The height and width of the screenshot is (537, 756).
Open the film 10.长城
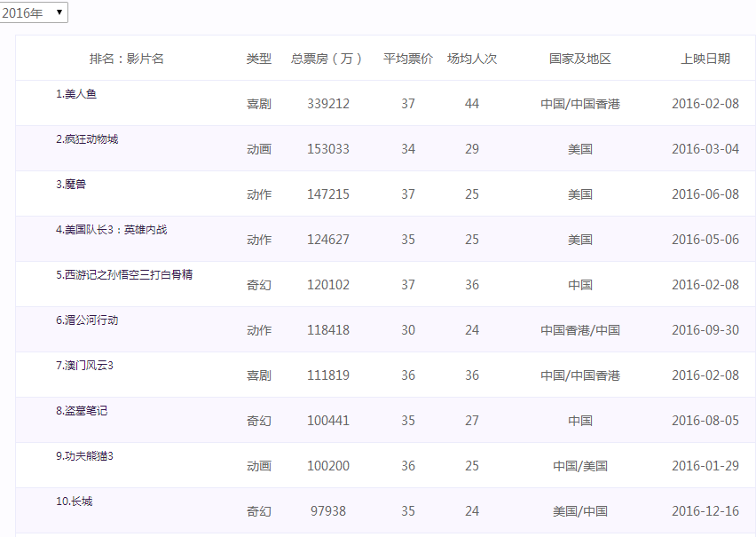75,501
